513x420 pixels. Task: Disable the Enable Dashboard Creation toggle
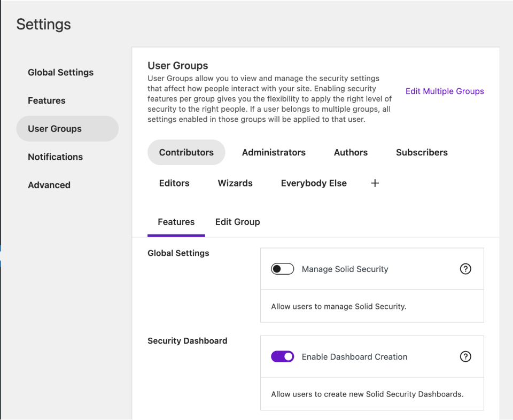point(282,357)
